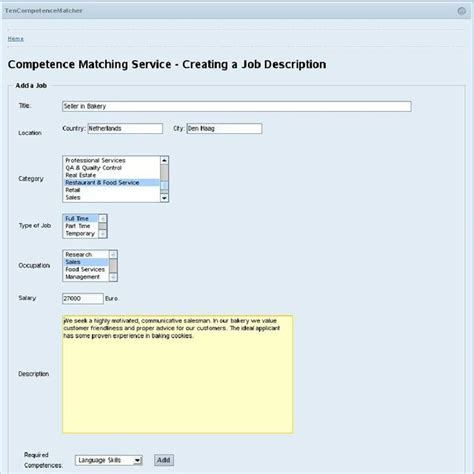The height and width of the screenshot is (474, 474).
Task: Click the round icon in the TenCompetenceMatcher header
Action: (461, 11)
